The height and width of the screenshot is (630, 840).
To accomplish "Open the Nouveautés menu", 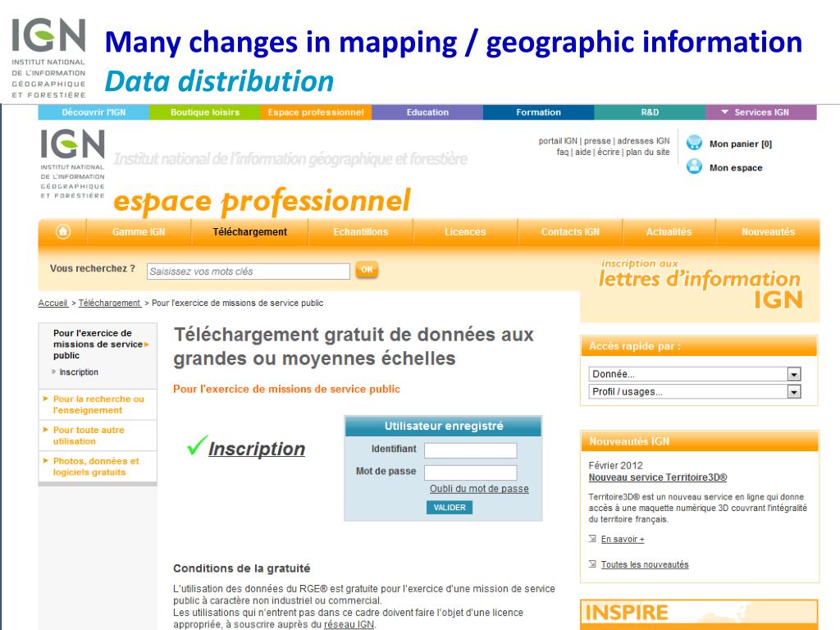I will [x=768, y=232].
